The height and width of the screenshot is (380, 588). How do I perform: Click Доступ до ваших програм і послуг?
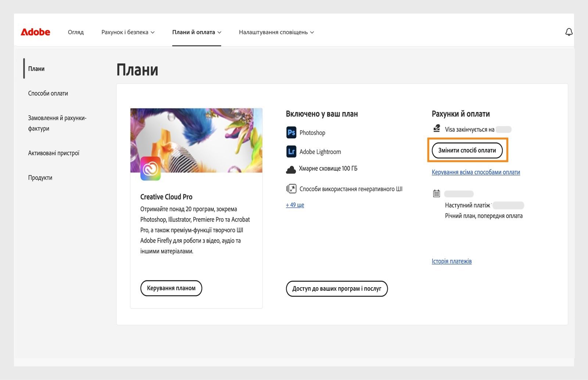coord(337,289)
